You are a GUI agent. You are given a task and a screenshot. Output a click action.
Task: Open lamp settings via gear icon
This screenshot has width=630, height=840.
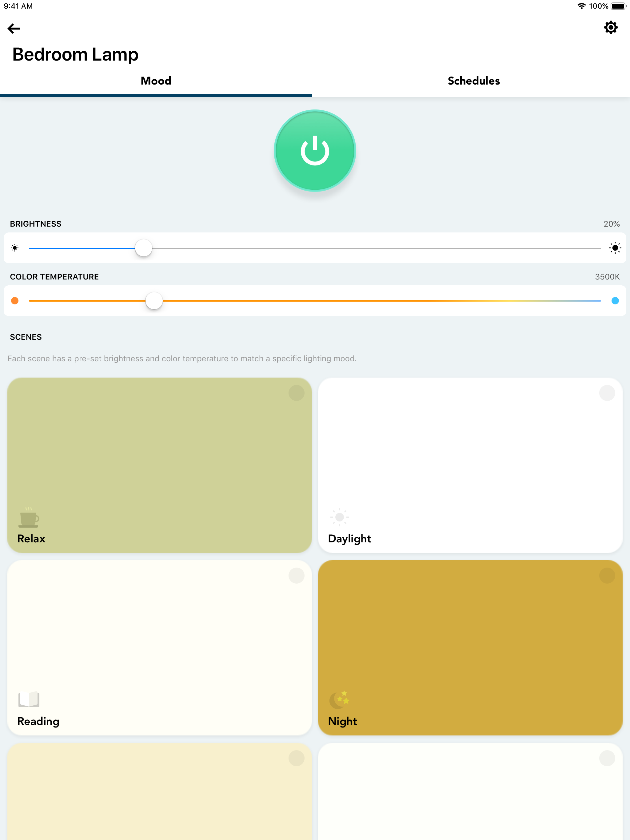(x=610, y=28)
